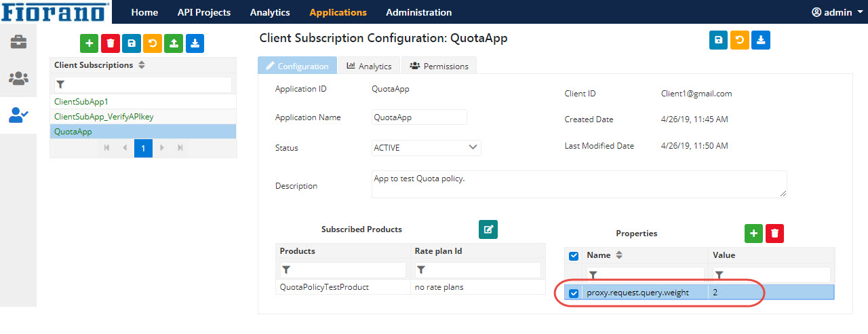Click the Rate plan Id column header
Screen dimensions: 868x334
click(x=477, y=251)
